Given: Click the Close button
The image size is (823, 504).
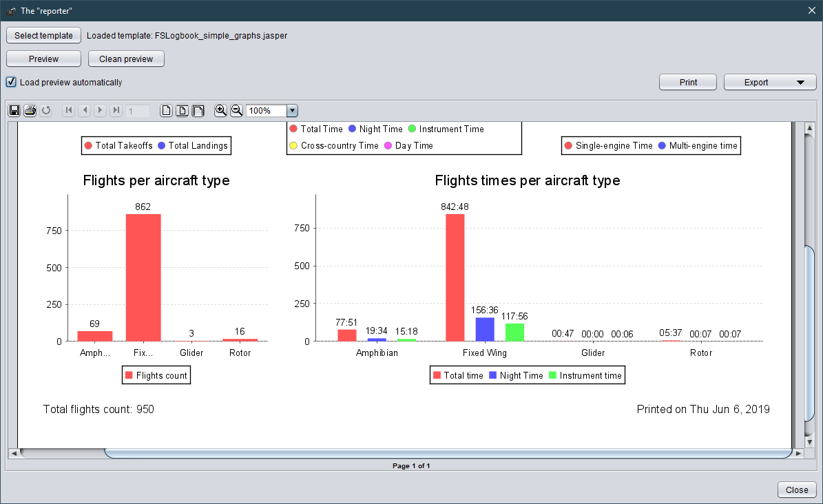Looking at the screenshot, I should [796, 490].
